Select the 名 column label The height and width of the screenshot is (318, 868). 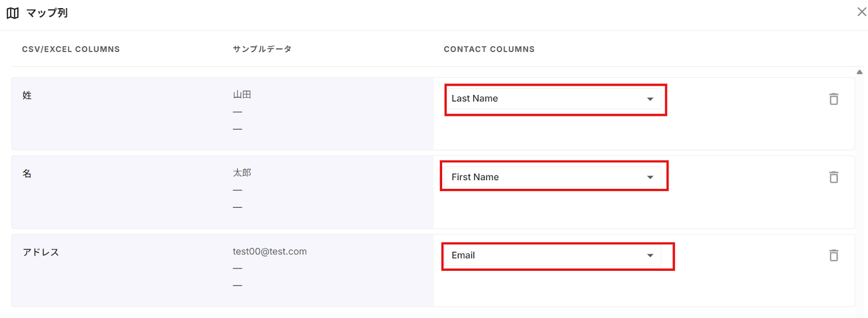click(x=27, y=174)
